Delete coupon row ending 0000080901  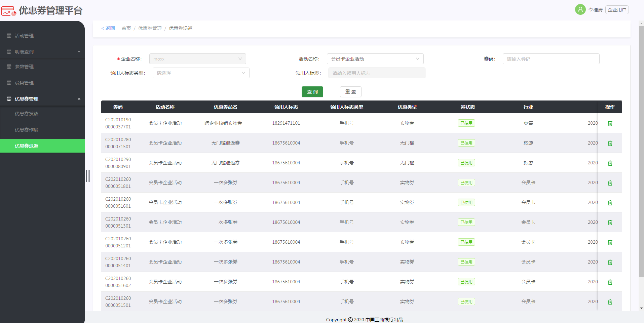[610, 163]
